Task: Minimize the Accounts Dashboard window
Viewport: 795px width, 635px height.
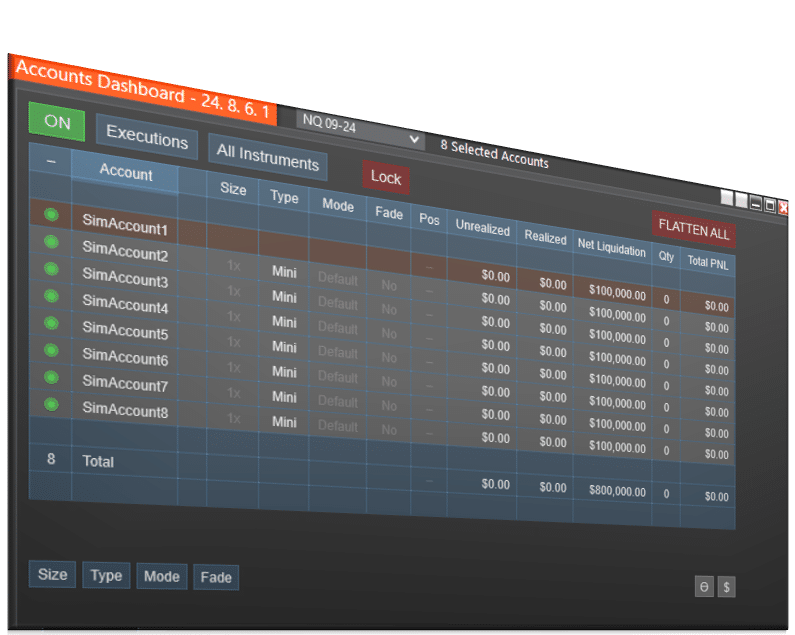Action: [756, 204]
